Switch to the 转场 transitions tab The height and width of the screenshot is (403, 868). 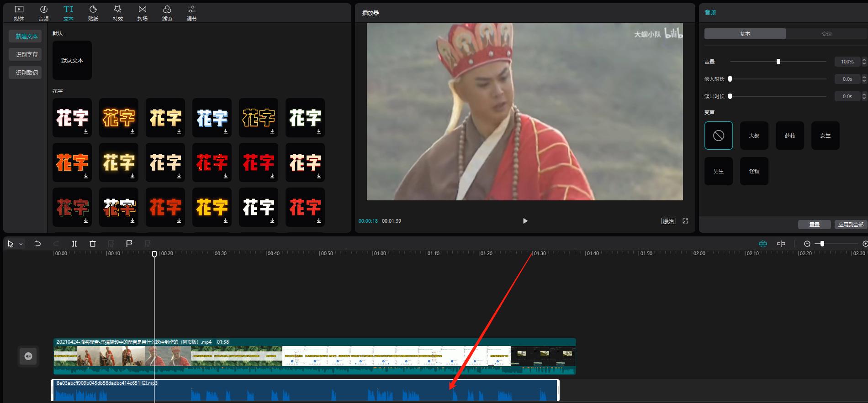[x=143, y=13]
